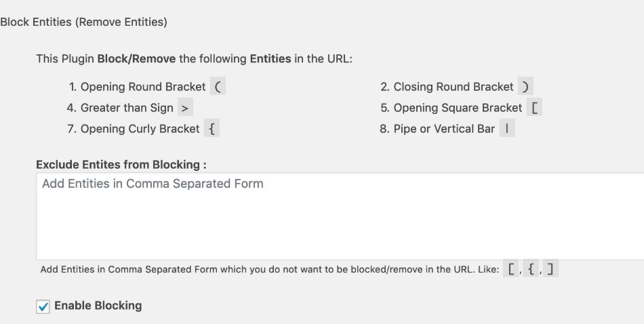644x324 pixels.
Task: Click the closing square bracket example badge
Action: [x=550, y=269]
